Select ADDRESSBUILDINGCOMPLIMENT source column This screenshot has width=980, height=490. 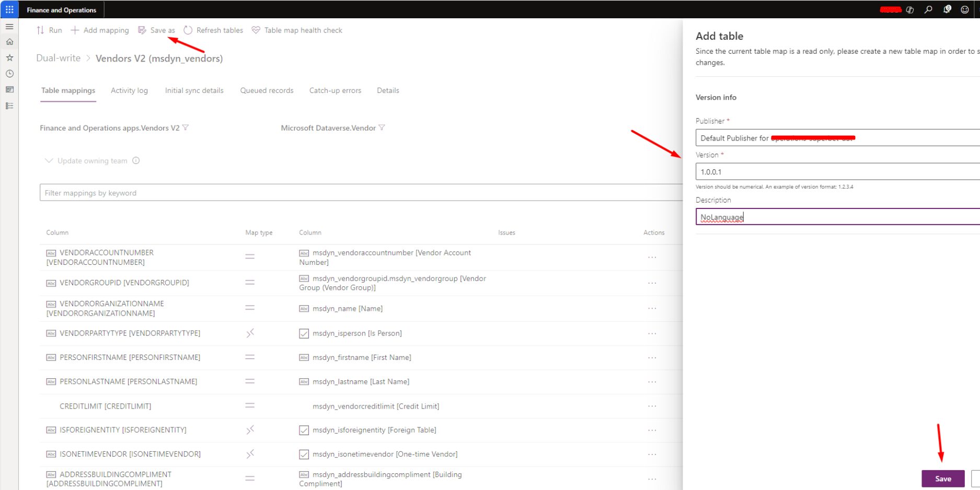(109, 479)
